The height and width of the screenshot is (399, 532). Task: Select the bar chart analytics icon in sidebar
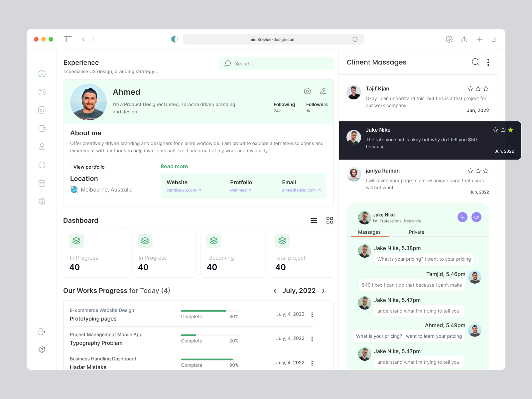coord(42,110)
